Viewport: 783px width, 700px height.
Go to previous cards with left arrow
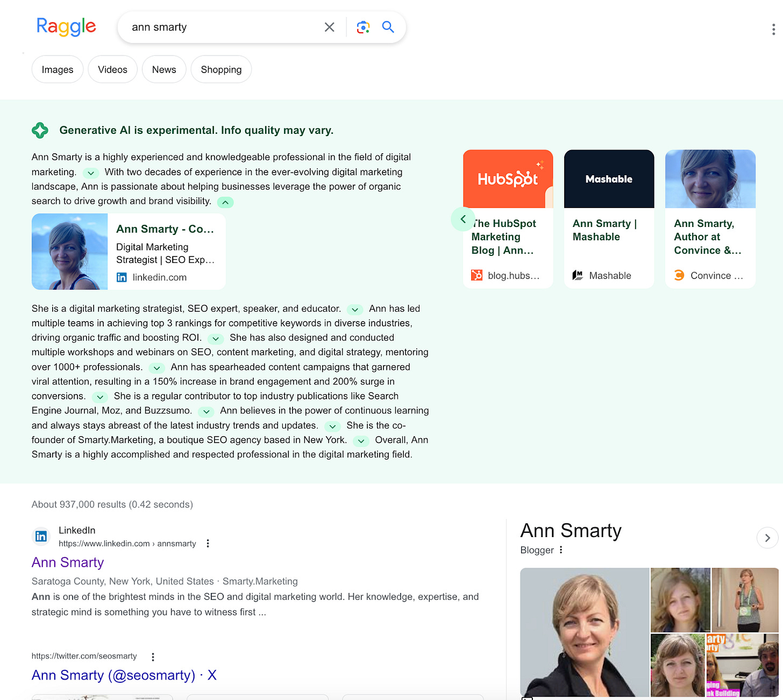point(463,219)
